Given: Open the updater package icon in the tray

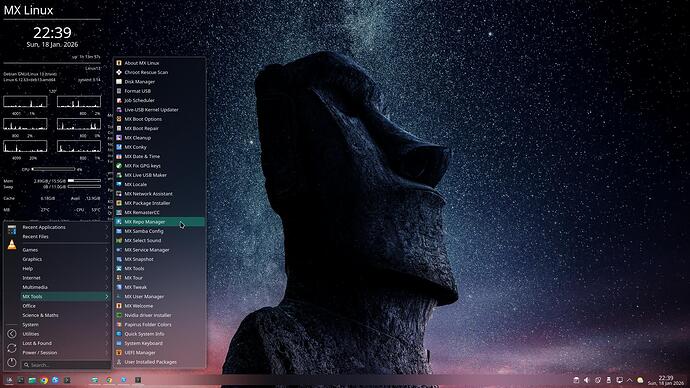Looking at the screenshot, I should tap(576, 380).
